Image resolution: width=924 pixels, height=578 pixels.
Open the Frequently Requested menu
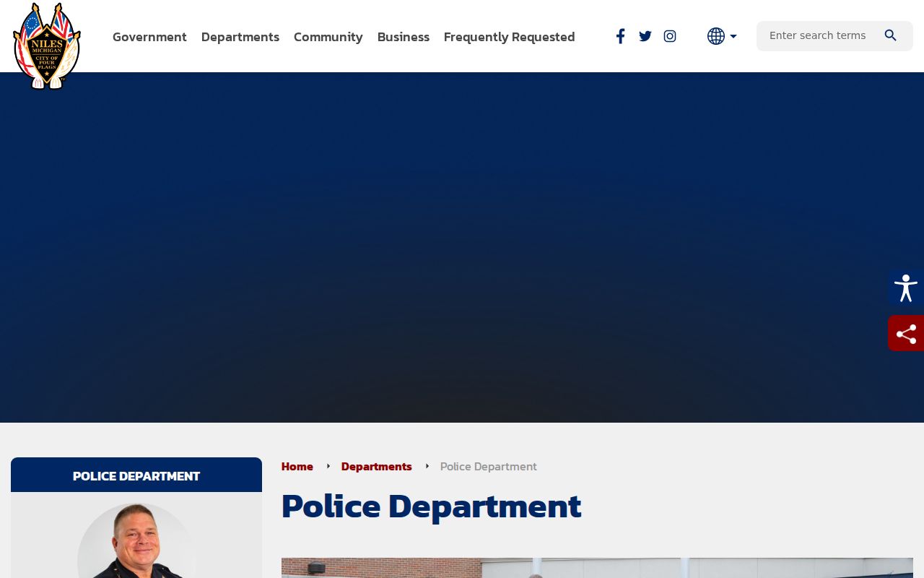pyautogui.click(x=510, y=37)
